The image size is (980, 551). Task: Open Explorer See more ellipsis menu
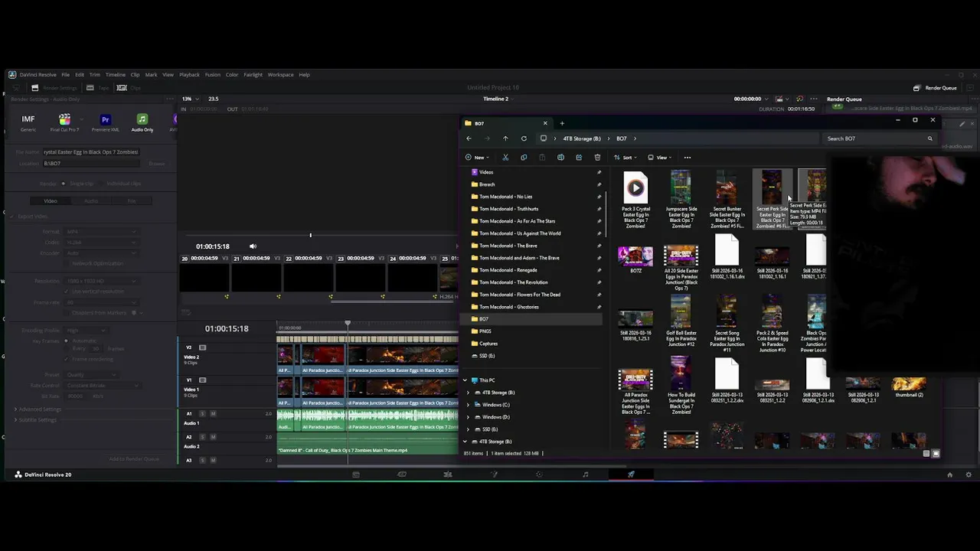point(688,158)
